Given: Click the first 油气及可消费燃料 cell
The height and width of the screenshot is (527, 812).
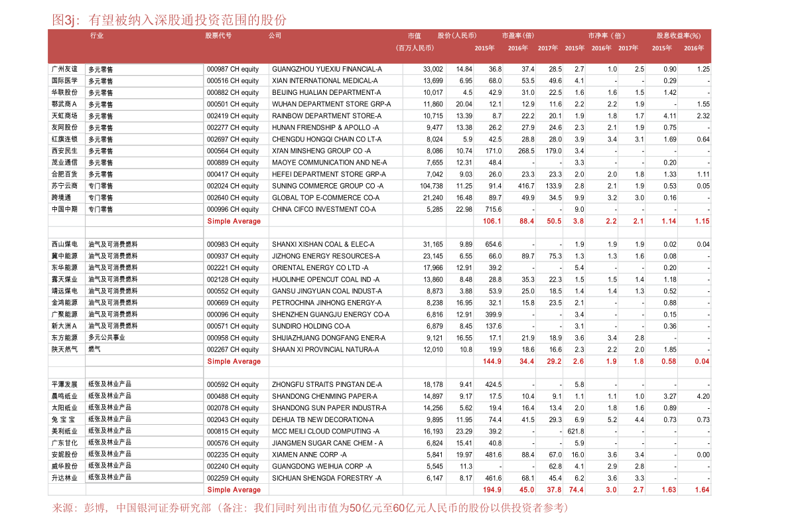Looking at the screenshot, I should click(113, 244).
